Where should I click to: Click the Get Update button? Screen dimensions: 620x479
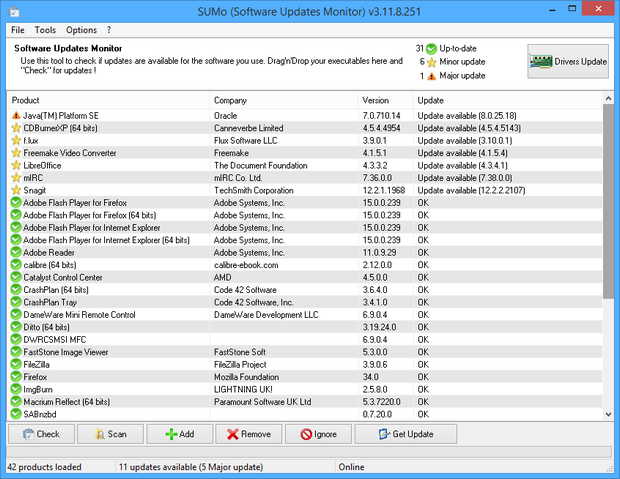(406, 434)
